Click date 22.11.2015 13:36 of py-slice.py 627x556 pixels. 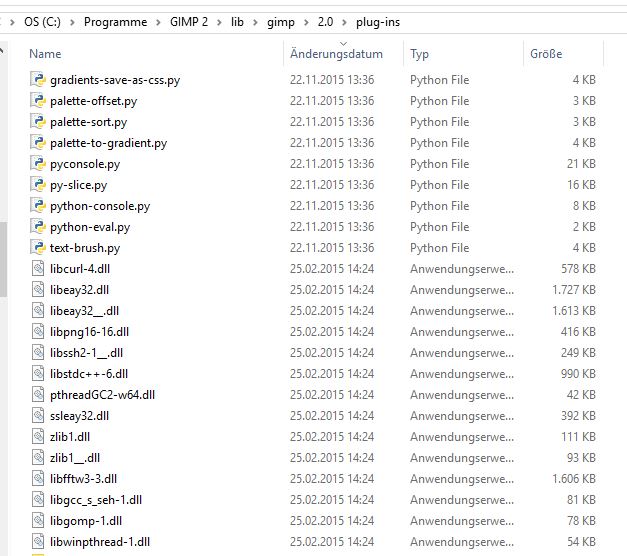click(332, 185)
